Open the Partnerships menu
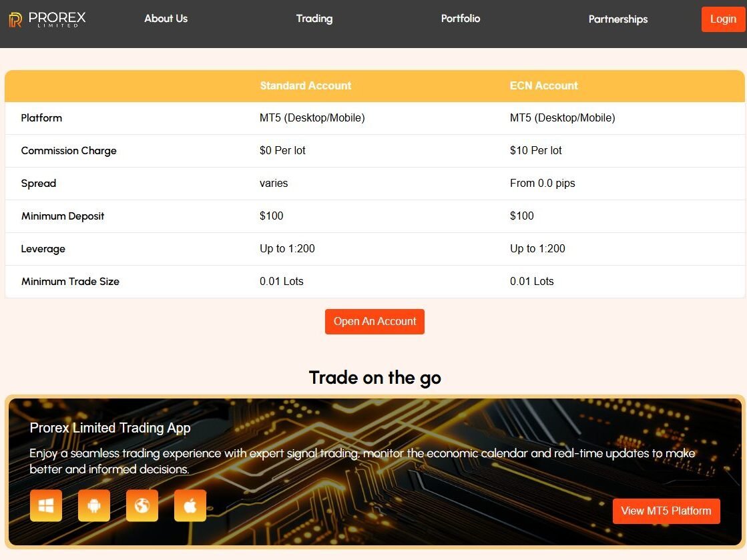747x560 pixels. tap(618, 19)
